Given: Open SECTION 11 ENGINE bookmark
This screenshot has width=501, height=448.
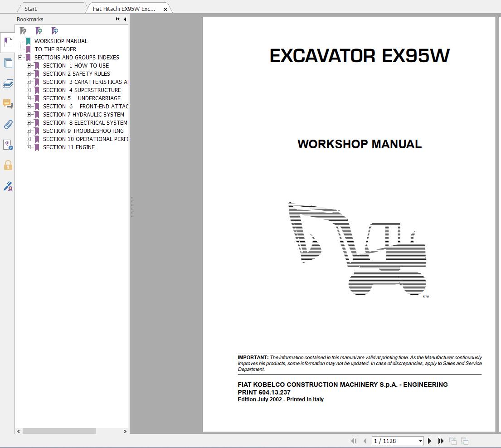Looking at the screenshot, I should coord(69,147).
